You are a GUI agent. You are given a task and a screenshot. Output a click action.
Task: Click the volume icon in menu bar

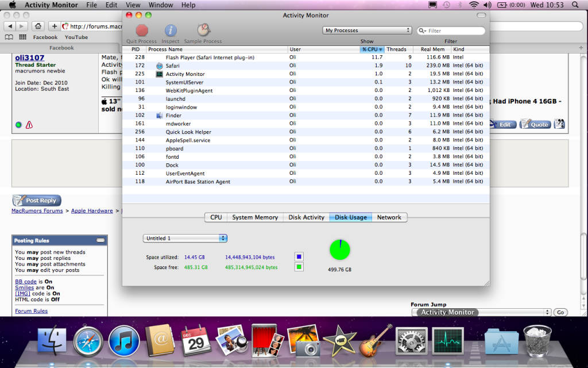pos(488,5)
